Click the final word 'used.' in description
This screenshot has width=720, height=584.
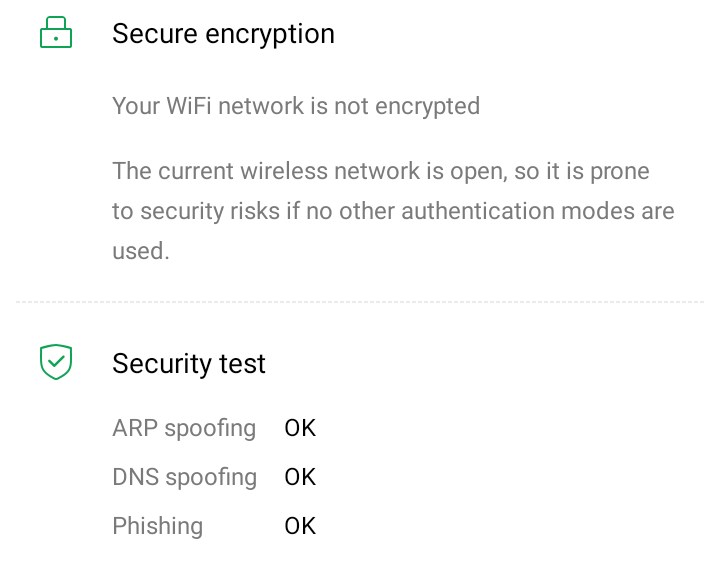[141, 251]
